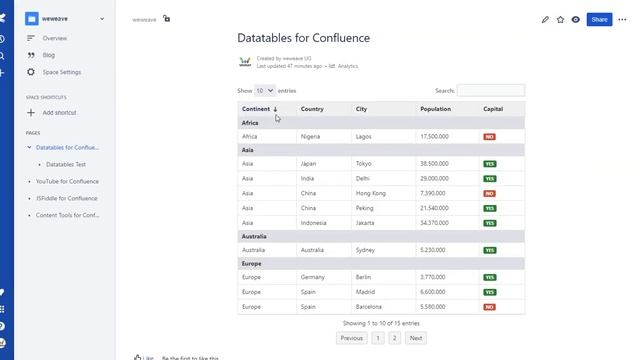640x360 pixels.
Task: Open JSFiddle for Confluence page
Action: pos(67,198)
